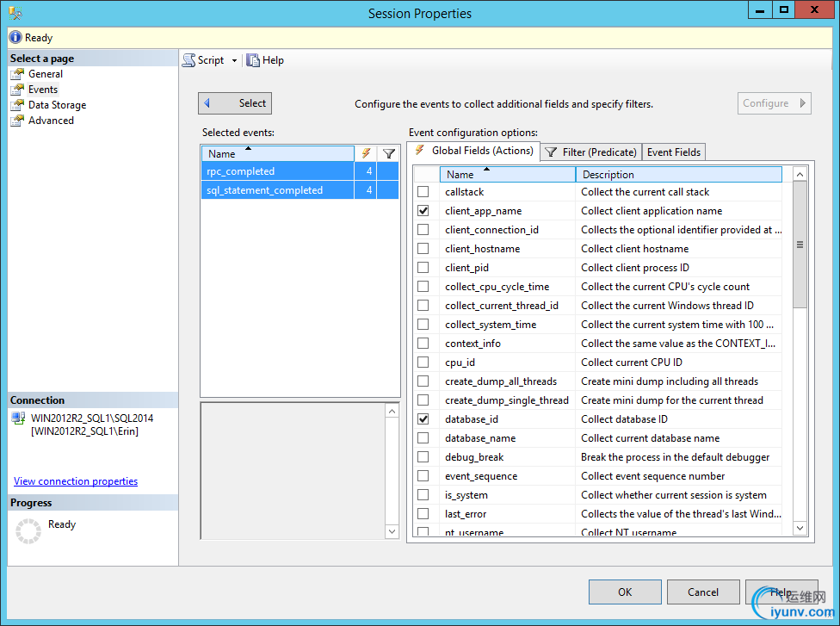Click the Help button at bottom
This screenshot has height=626, width=840.
[x=781, y=592]
